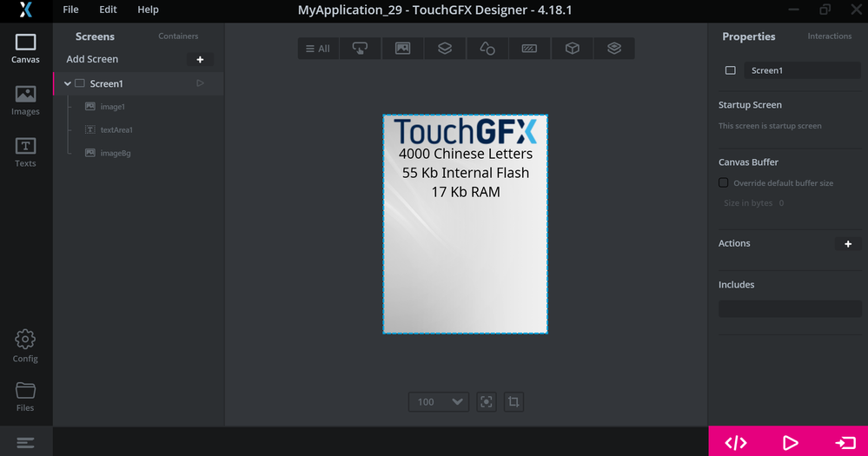Toggle the detailed log panel icon
The image size is (868, 456).
tap(25, 443)
